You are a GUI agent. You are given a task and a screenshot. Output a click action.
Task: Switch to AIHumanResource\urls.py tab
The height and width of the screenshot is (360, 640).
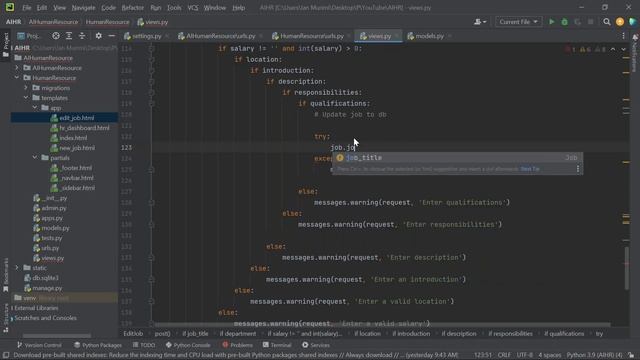pos(220,36)
